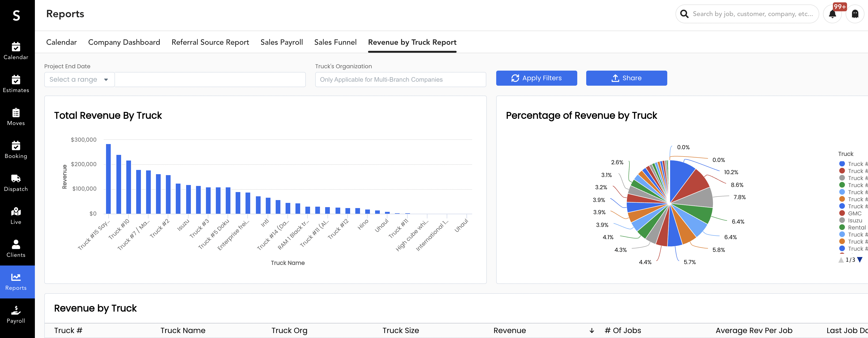Open the Referral Source Report tab
This screenshot has width=868, height=338.
tap(210, 42)
